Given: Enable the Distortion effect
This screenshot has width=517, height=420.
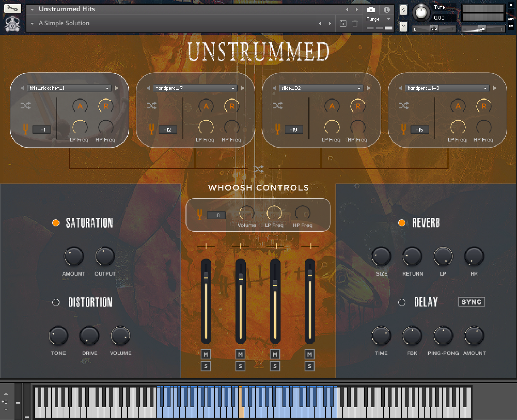Looking at the screenshot, I should tap(56, 302).
